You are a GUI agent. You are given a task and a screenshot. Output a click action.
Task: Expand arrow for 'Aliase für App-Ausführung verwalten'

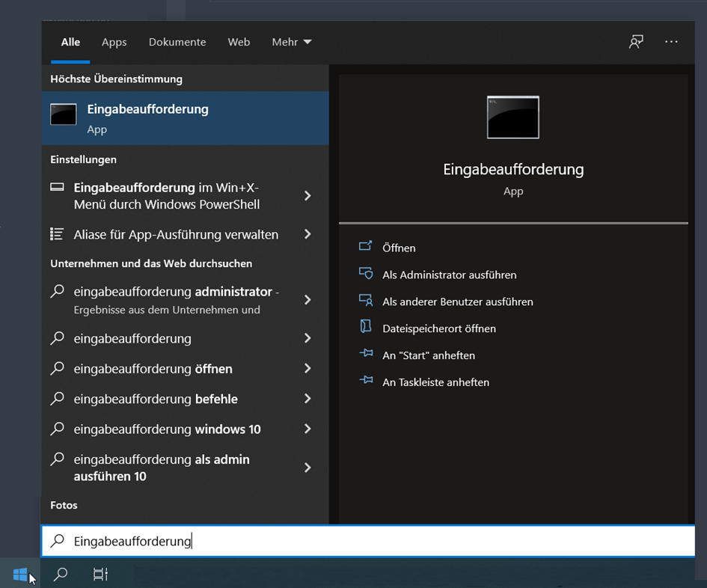pos(307,234)
